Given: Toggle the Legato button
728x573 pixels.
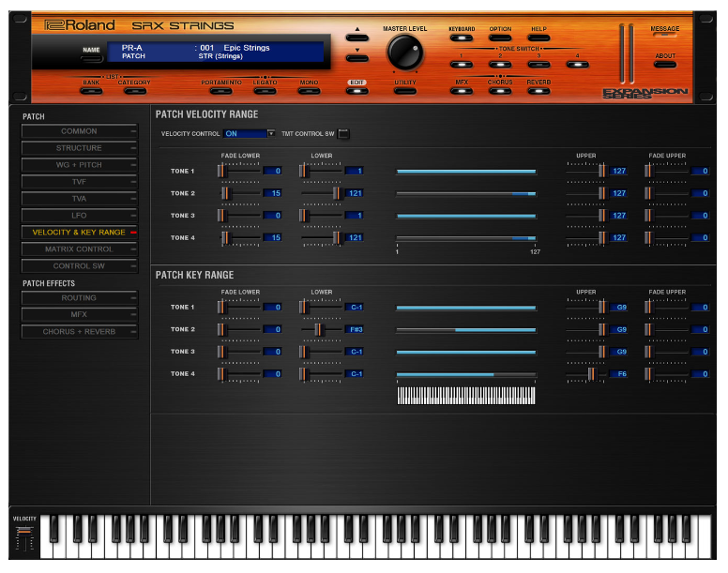Looking at the screenshot, I should (265, 91).
